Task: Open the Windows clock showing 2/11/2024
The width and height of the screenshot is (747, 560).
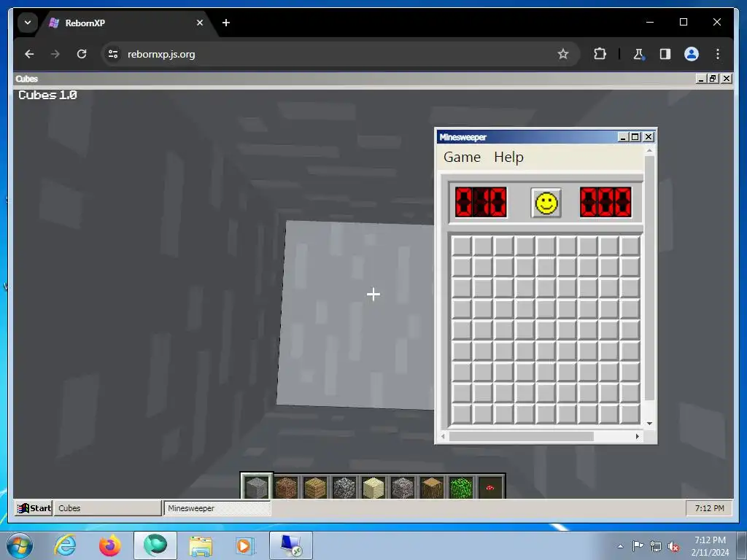Action: point(710,546)
